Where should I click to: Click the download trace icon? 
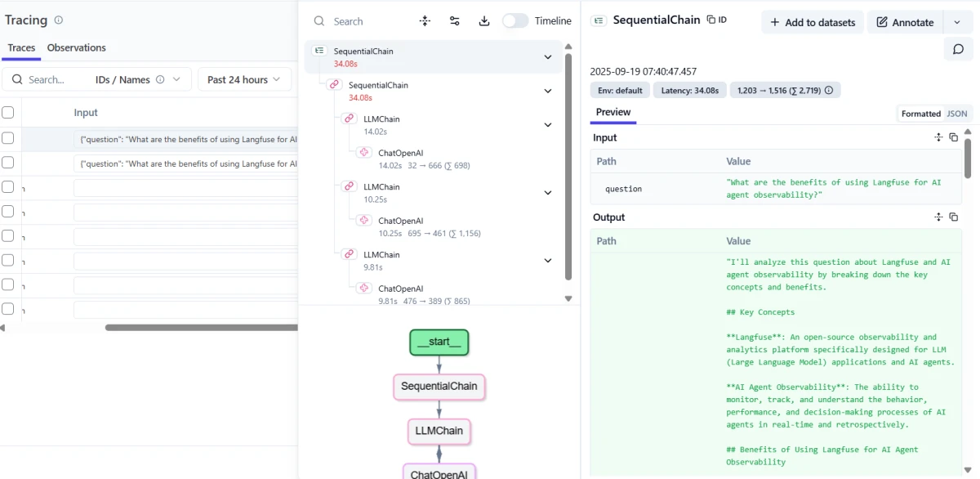[x=484, y=21]
